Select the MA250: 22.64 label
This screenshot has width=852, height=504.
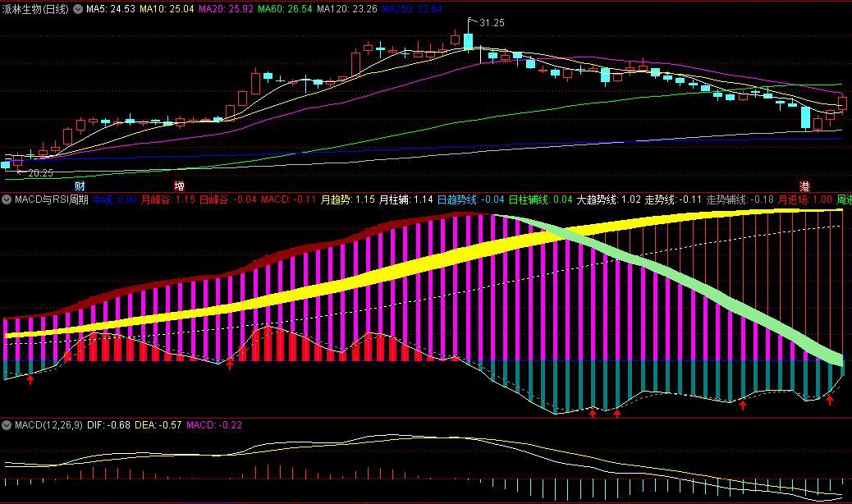point(412,9)
